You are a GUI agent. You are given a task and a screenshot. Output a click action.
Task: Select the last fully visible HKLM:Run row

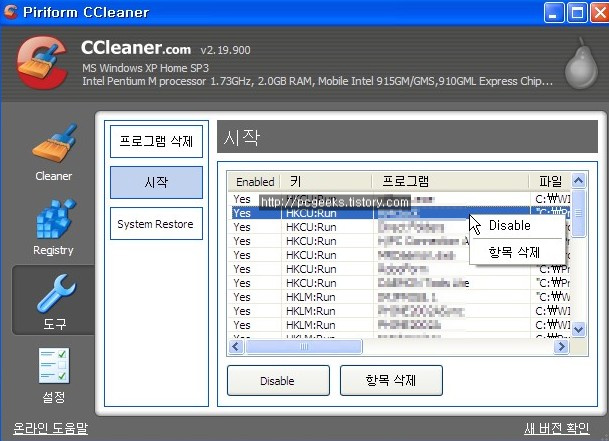pyautogui.click(x=399, y=325)
